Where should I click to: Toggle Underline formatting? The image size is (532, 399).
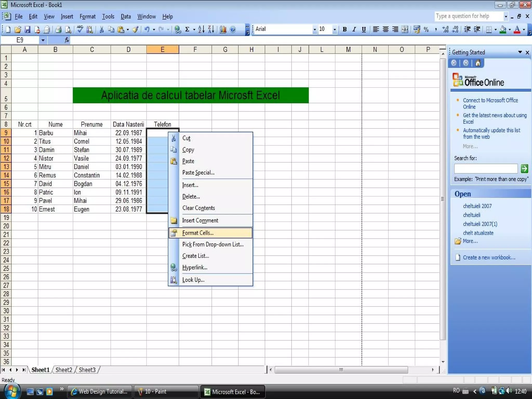tap(364, 29)
